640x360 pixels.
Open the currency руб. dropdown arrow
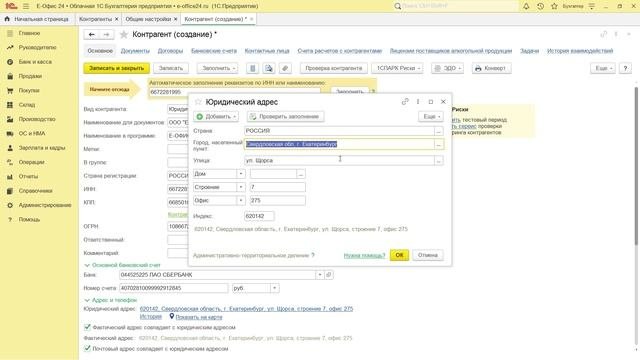click(275, 288)
